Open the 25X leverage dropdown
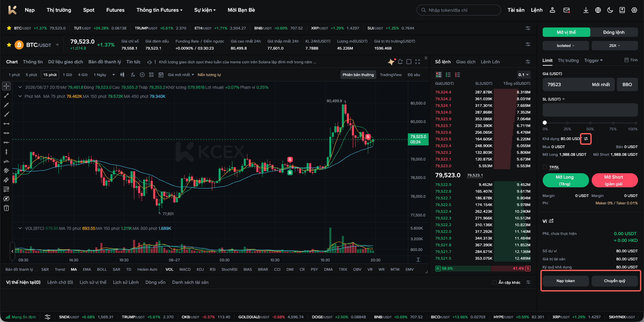This screenshot has height=322, width=644. 614,46
